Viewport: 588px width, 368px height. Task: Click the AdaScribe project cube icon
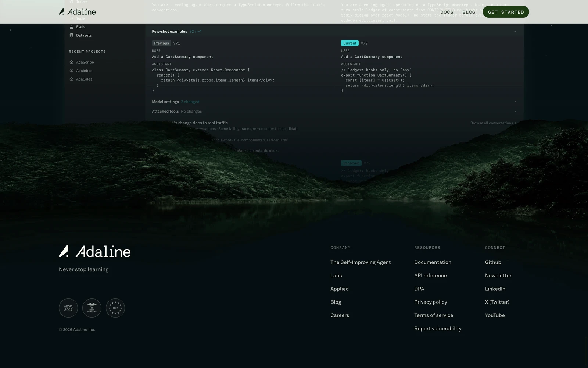[71, 62]
